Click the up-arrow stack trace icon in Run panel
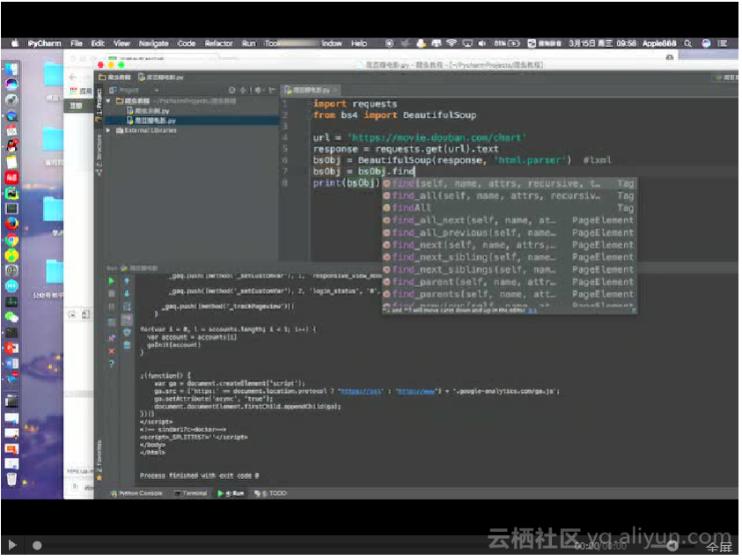742x560 pixels. coord(127,281)
